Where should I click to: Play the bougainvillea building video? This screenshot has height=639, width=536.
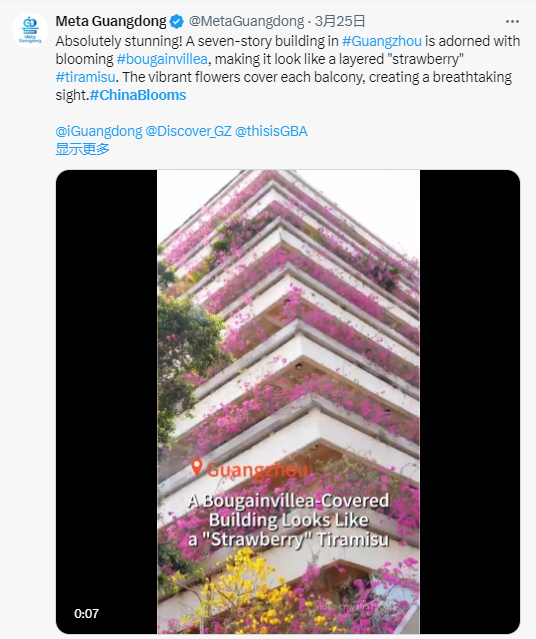point(288,401)
